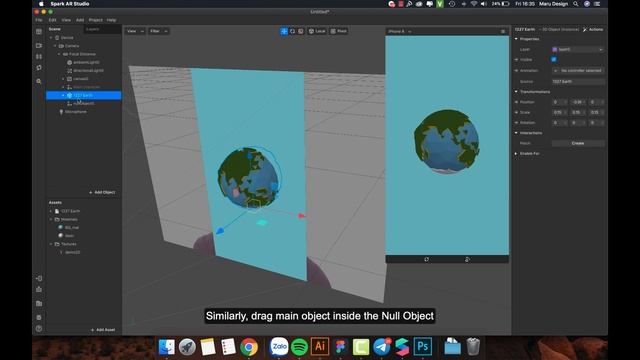Click the bug report icon in left toolbar
Screen dimensions: 640x360
pos(39,318)
